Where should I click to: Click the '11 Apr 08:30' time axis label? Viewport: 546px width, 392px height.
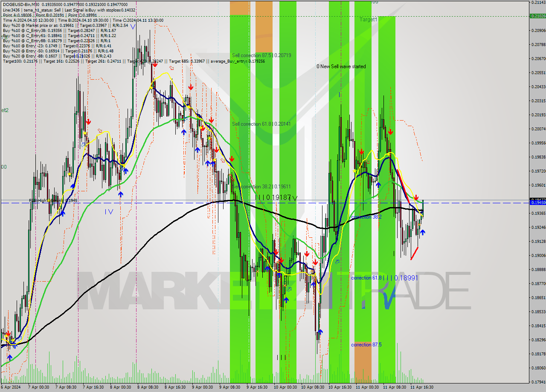click(x=394, y=387)
